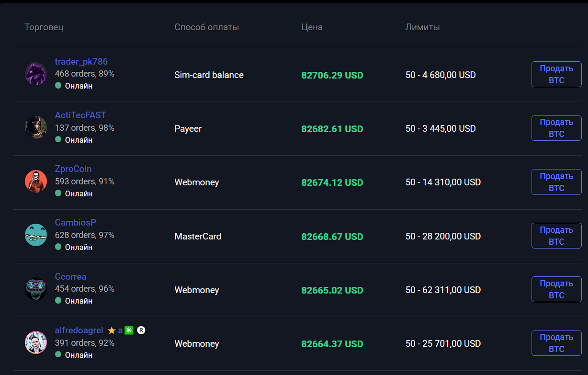
Task: Sell BTC to ZproCoin at 82674.12 USD
Action: pyautogui.click(x=556, y=182)
